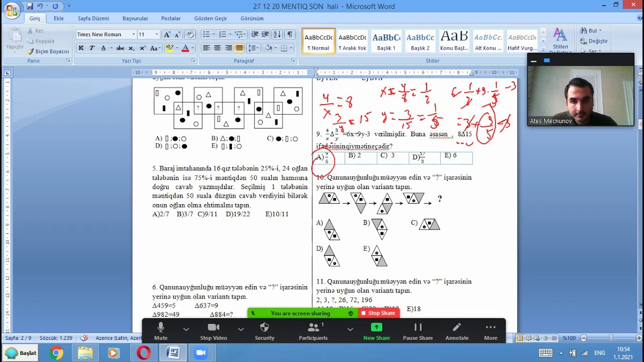Screen dimensions: 644x362
Task: Open Bul find dropdown
Action: (600, 31)
